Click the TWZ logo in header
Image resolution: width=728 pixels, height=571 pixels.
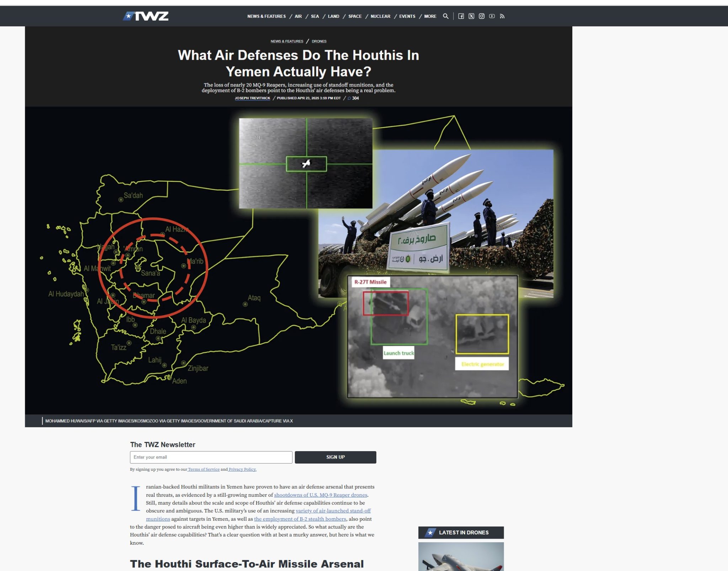tap(146, 16)
